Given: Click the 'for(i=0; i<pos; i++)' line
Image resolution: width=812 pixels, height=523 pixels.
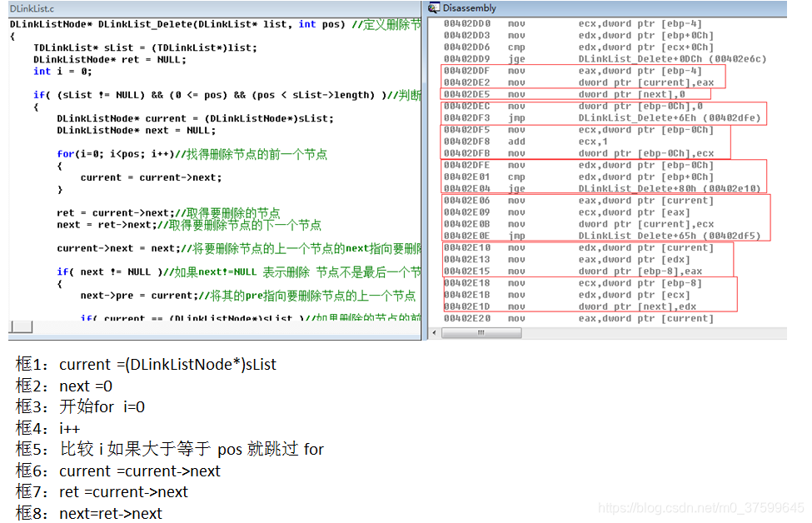Looking at the screenshot, I should tap(192, 154).
